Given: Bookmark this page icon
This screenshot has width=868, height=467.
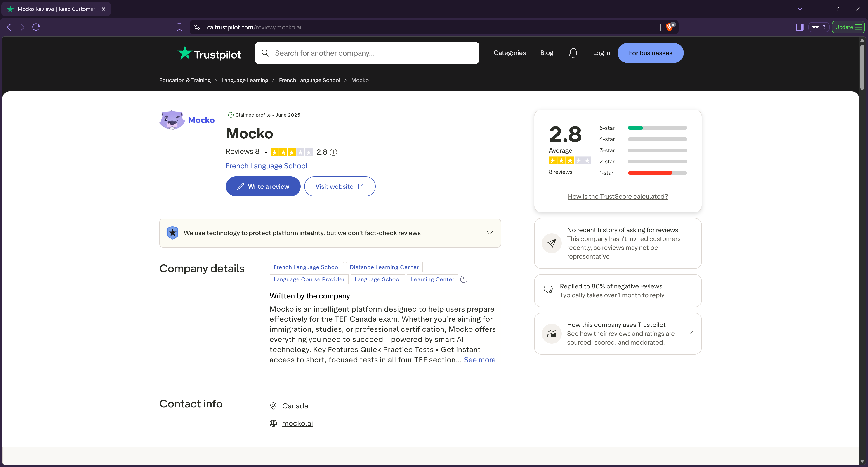Looking at the screenshot, I should pos(179,27).
